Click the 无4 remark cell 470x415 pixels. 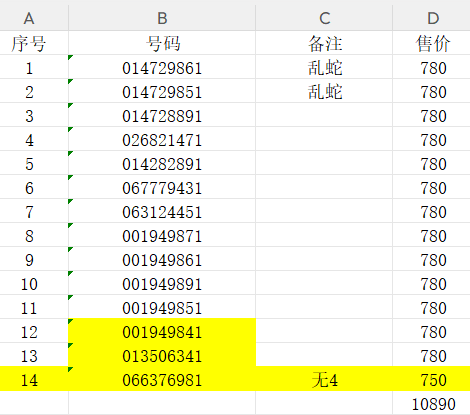point(324,379)
